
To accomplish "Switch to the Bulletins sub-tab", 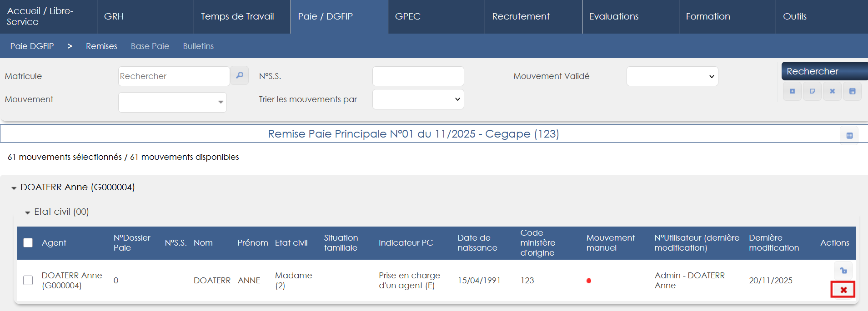I will (198, 46).
